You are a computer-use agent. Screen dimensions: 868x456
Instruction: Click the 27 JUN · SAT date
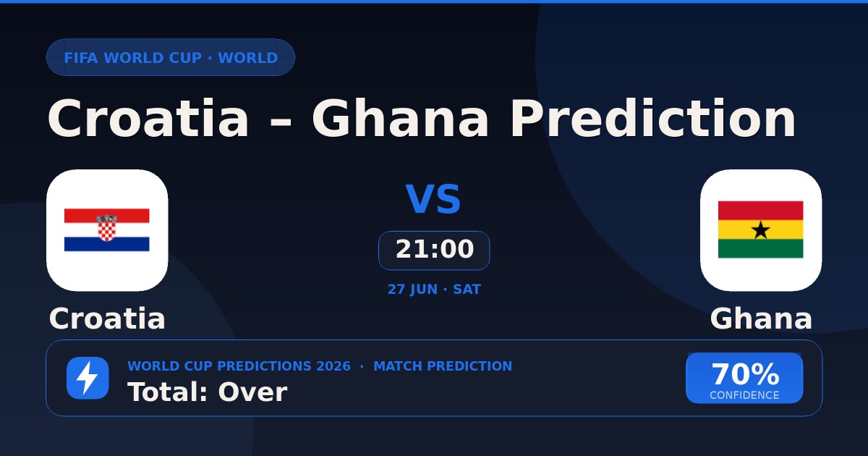coord(434,290)
